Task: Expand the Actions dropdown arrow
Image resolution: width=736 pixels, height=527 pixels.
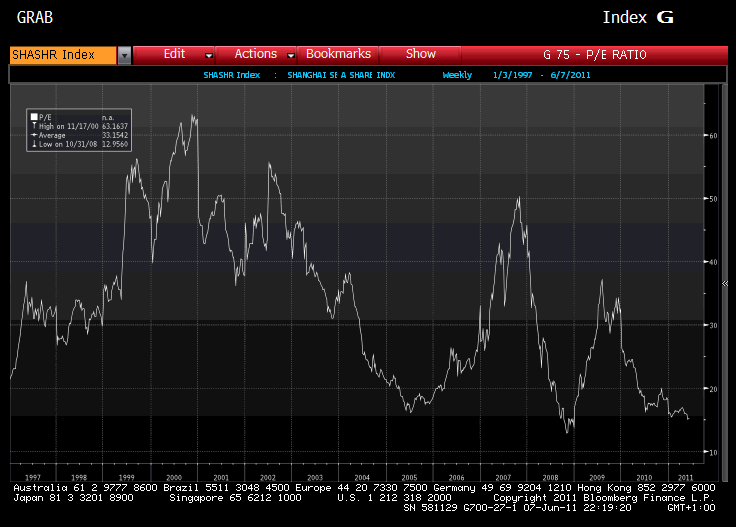Action: tap(291, 55)
